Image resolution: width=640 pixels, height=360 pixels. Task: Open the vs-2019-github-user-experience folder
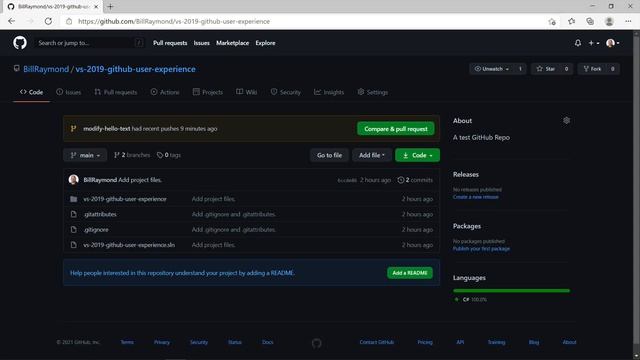pos(125,199)
